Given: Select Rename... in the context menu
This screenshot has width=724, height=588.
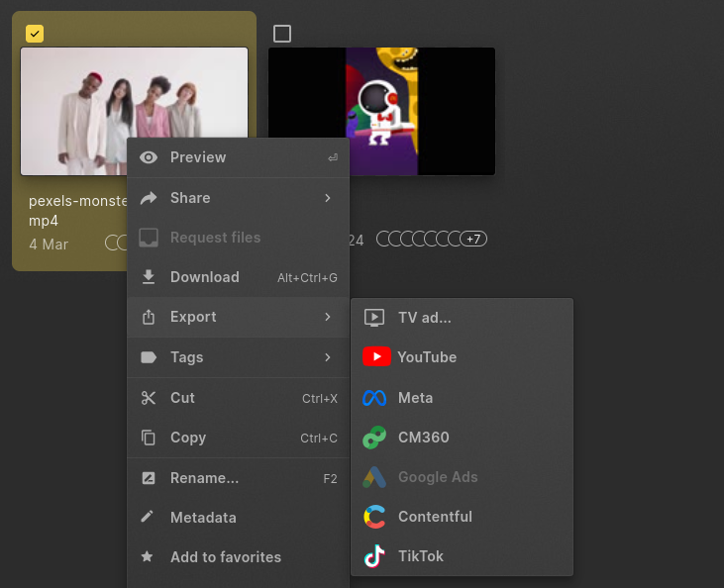Looking at the screenshot, I should click(238, 478).
